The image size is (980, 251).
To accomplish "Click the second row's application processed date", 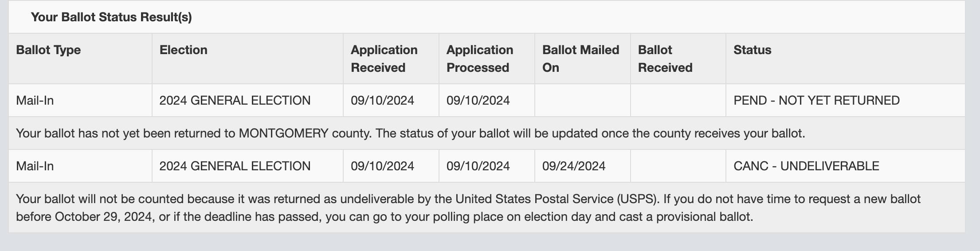I will pyautogui.click(x=478, y=166).
